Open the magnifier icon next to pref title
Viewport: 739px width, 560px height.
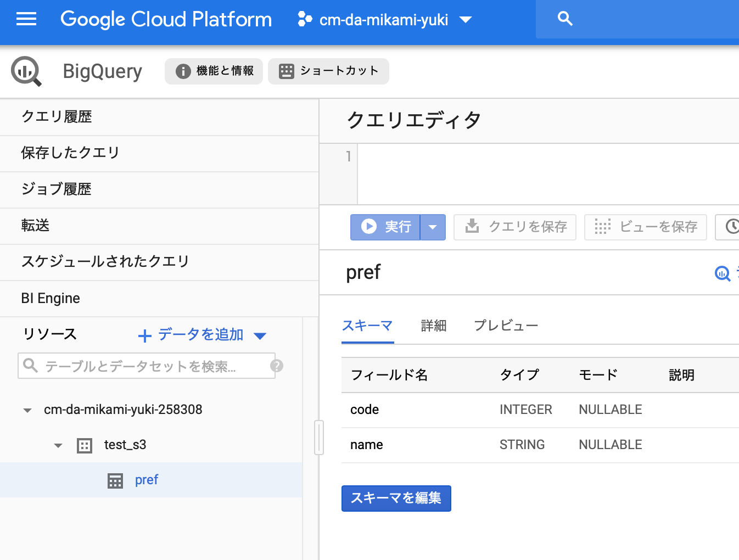723,273
